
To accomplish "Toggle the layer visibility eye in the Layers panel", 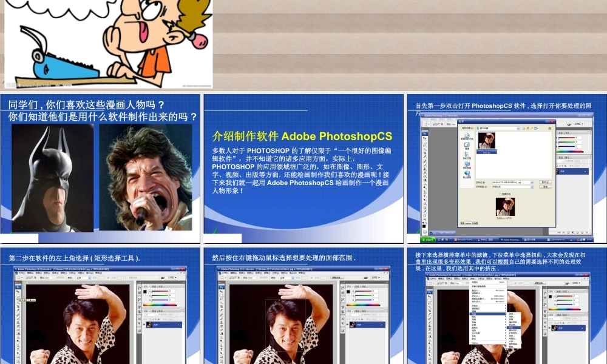I will click(x=144, y=325).
